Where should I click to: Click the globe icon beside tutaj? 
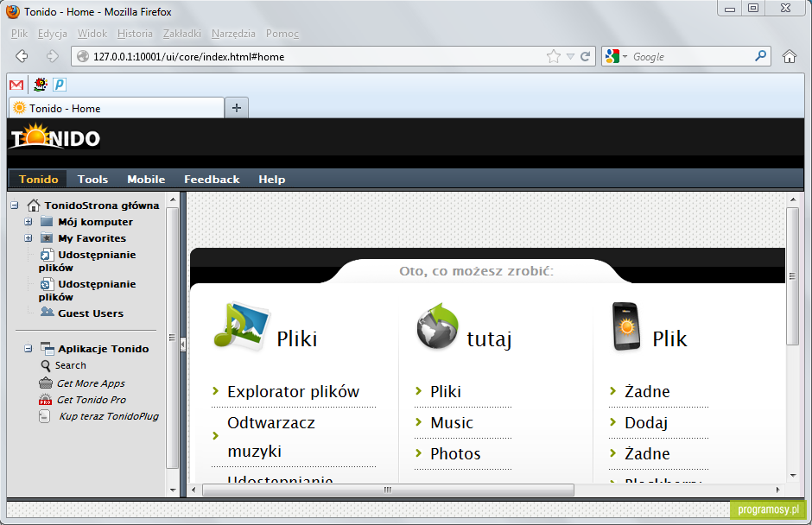438,326
